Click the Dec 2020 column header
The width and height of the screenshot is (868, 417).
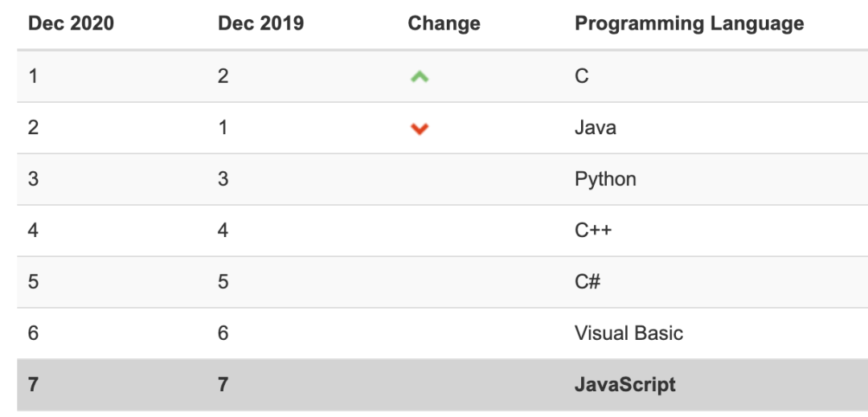(x=71, y=23)
